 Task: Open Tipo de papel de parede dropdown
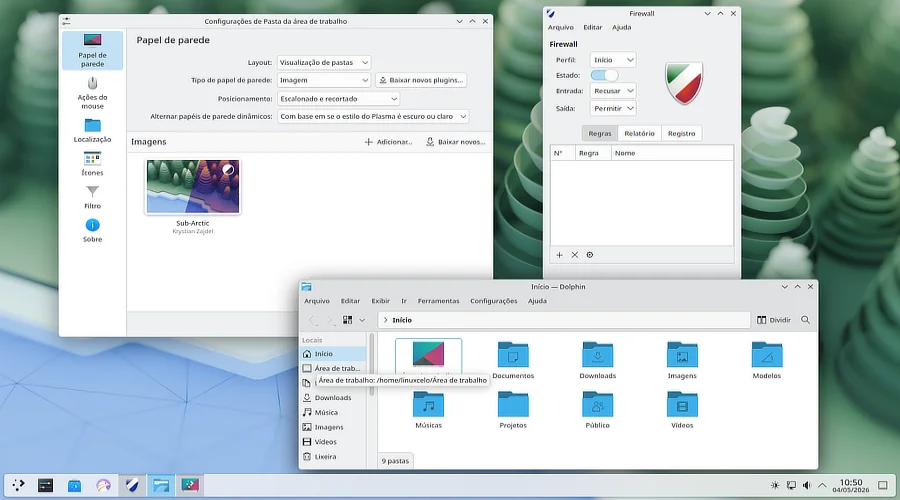pyautogui.click(x=324, y=80)
